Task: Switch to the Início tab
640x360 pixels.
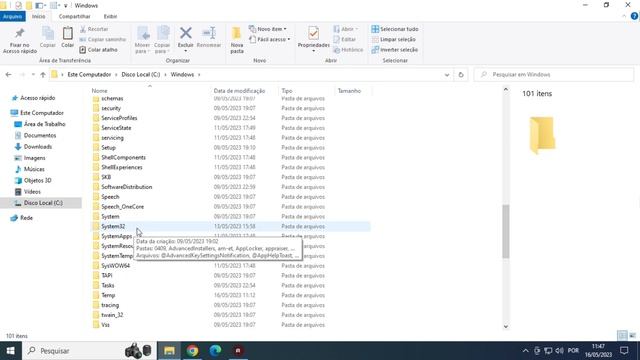Action: [x=39, y=17]
